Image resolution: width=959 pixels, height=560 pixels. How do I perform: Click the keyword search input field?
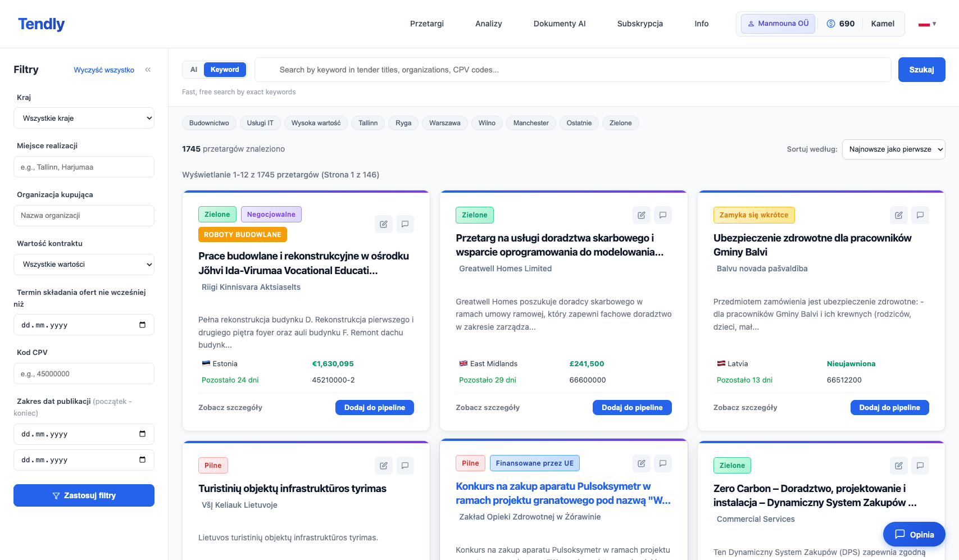(573, 70)
